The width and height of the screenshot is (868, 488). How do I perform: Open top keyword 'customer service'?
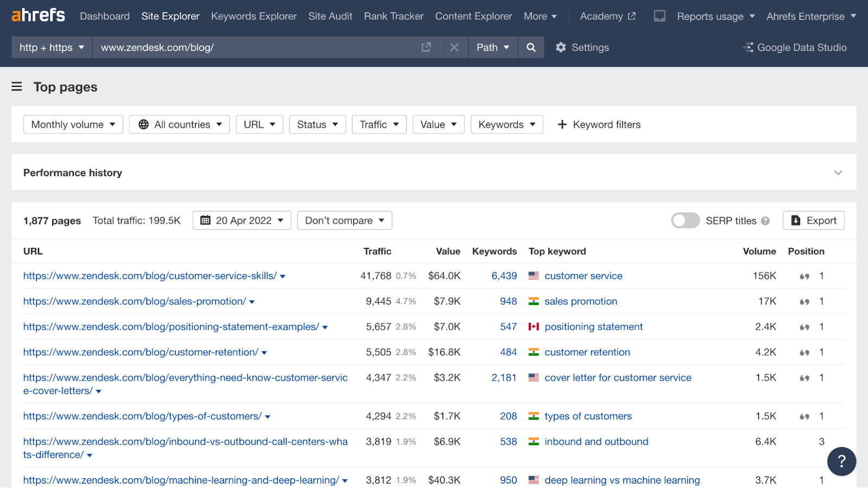(x=583, y=276)
